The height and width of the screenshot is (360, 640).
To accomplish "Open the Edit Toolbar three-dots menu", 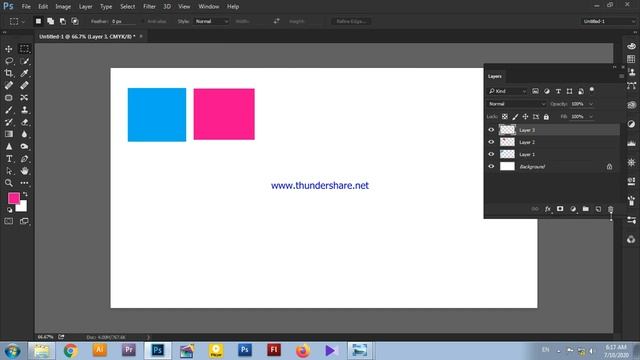I will click(x=24, y=183).
